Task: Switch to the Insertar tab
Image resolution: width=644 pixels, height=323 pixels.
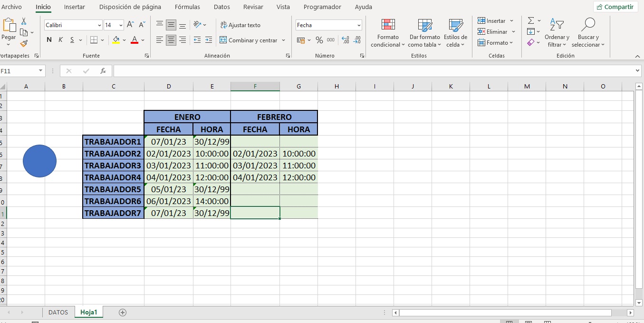Action: [75, 7]
